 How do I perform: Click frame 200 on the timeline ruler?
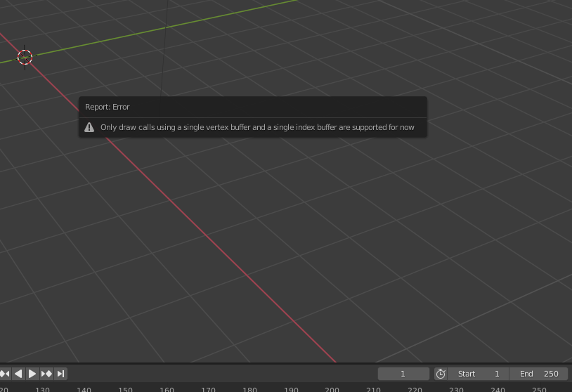(x=332, y=389)
